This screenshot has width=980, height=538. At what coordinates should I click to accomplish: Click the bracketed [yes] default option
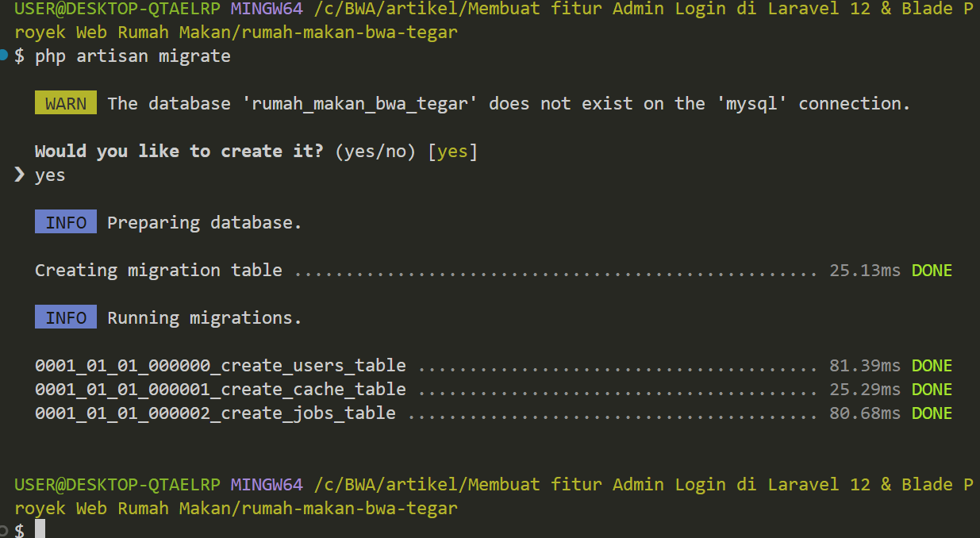(452, 151)
